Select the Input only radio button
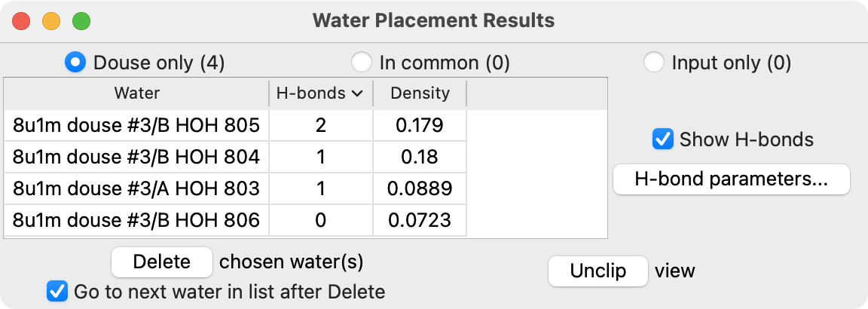This screenshot has width=868, height=309. click(654, 63)
